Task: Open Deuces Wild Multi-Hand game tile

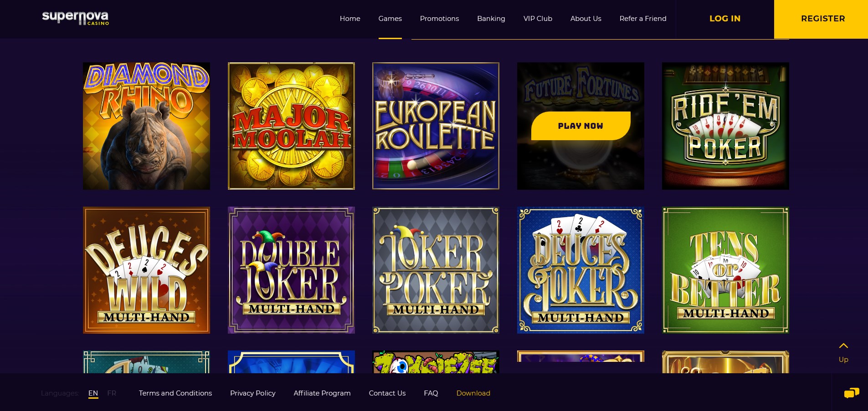Action: pos(146,270)
